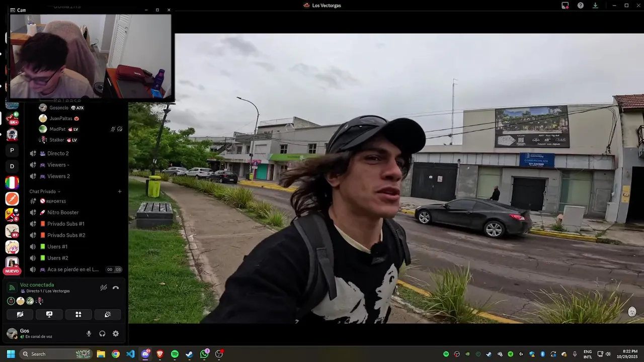Click the streamed video of Los Vectorgas

[x=386, y=178]
